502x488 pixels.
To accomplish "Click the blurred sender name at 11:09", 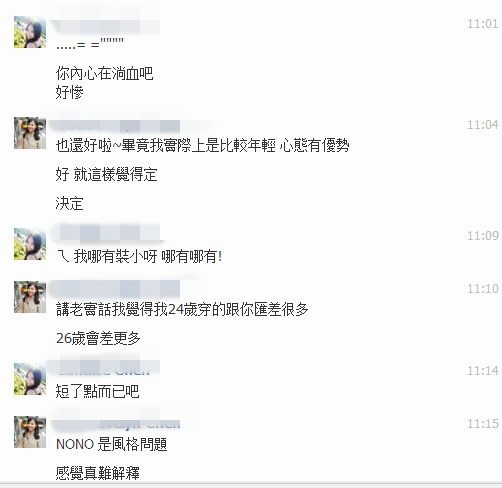I will coord(107,232).
